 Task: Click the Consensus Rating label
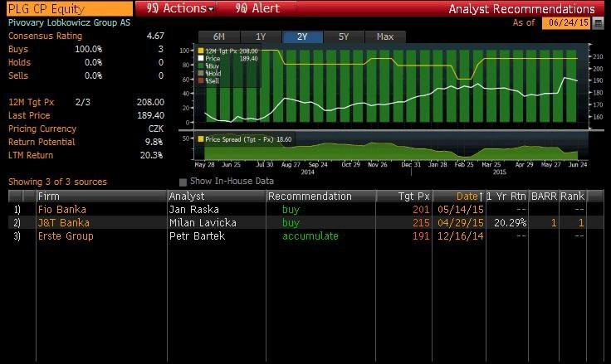[45, 36]
